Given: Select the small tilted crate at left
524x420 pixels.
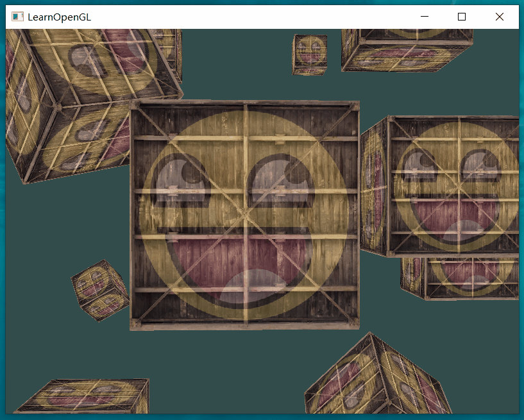Looking at the screenshot, I should click(99, 290).
